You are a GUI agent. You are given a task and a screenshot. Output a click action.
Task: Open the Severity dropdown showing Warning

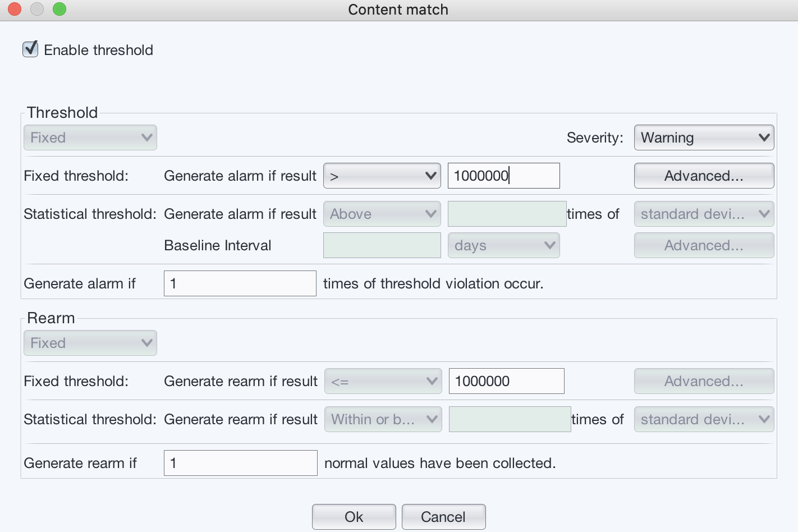click(703, 137)
